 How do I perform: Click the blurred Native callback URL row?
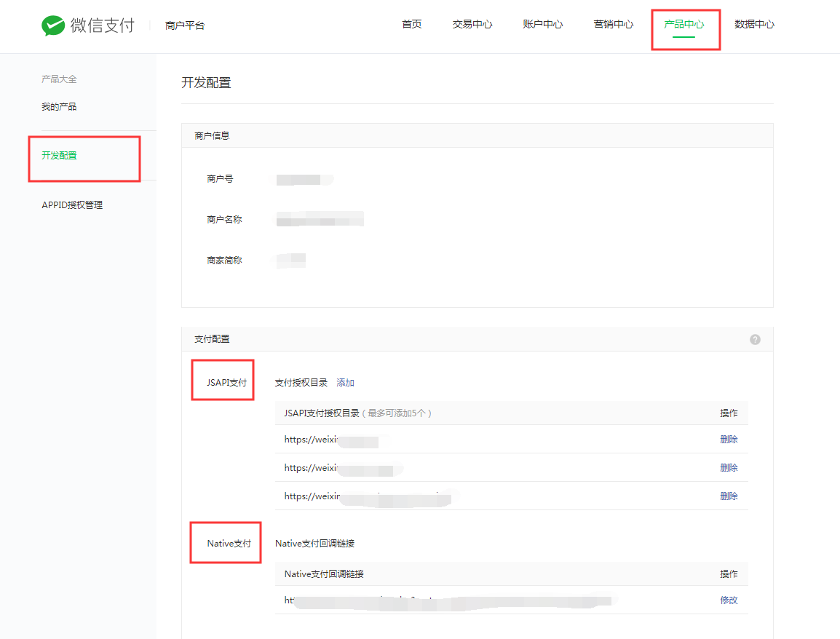448,601
